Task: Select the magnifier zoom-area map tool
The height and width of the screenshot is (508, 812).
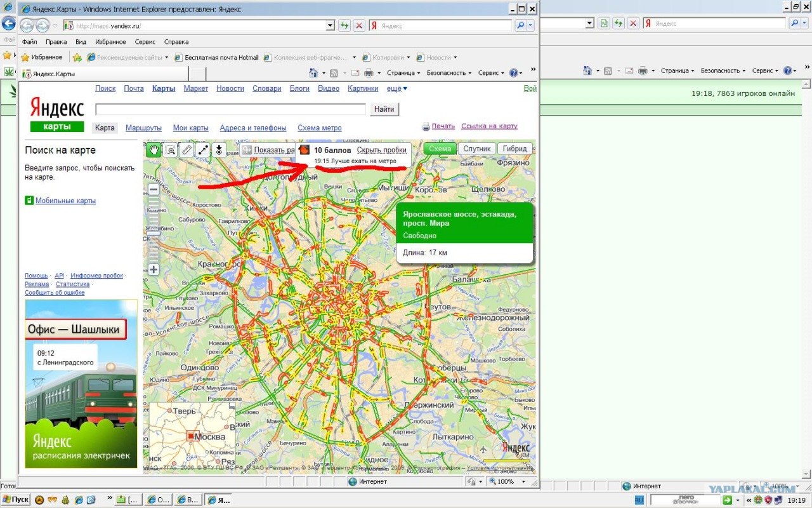Action: [170, 150]
